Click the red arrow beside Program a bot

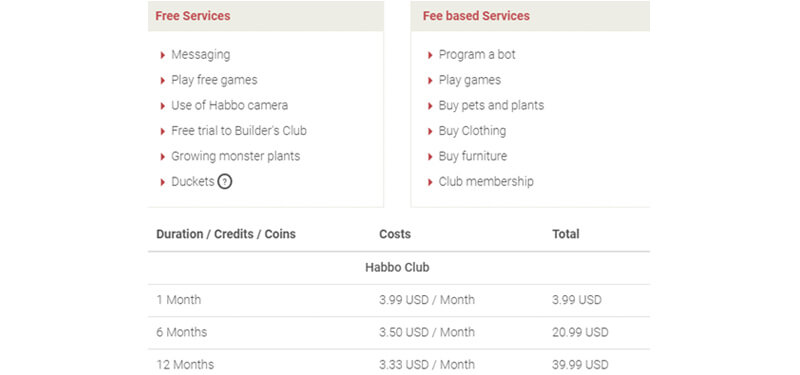[x=430, y=55]
